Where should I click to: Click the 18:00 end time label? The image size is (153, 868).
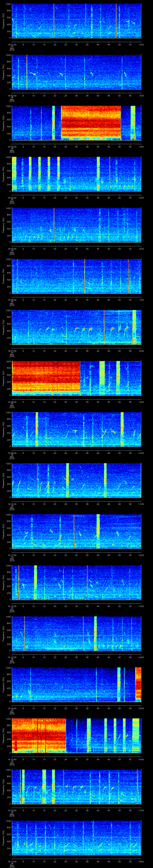coord(141,861)
